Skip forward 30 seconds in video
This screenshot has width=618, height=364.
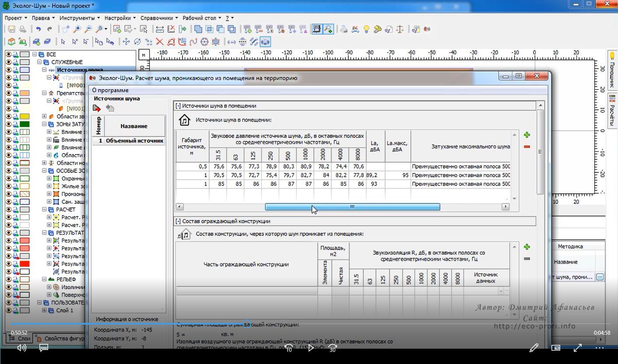coord(333,348)
